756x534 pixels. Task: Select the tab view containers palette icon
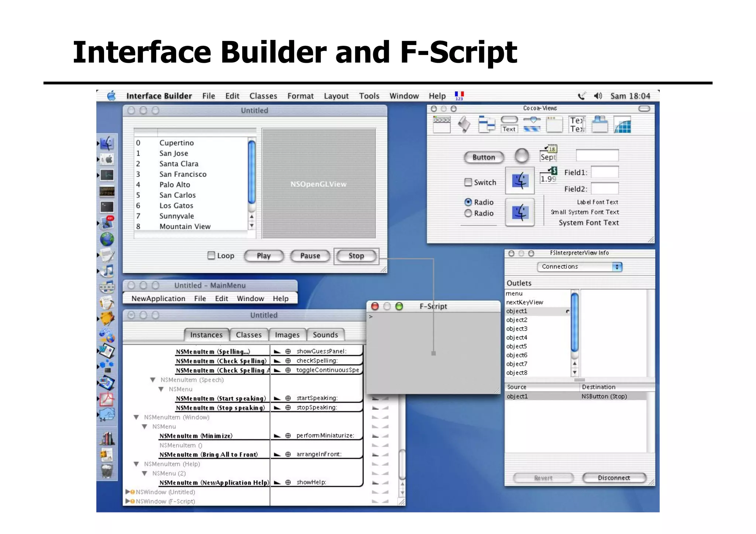(x=600, y=124)
